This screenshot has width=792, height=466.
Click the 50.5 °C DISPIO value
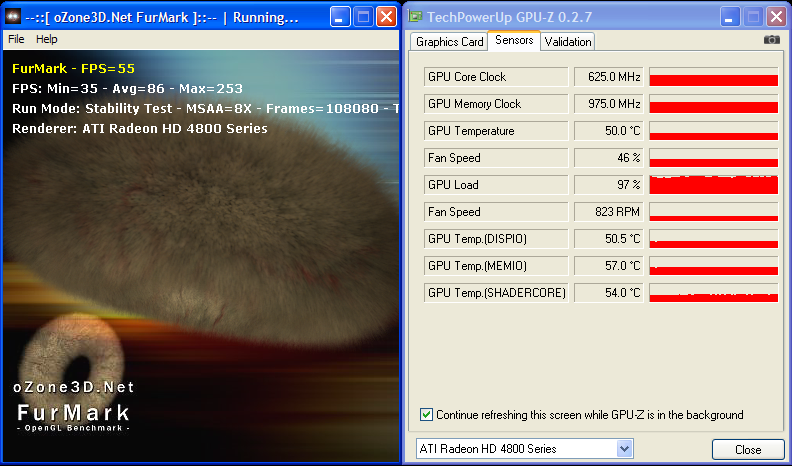click(x=609, y=239)
